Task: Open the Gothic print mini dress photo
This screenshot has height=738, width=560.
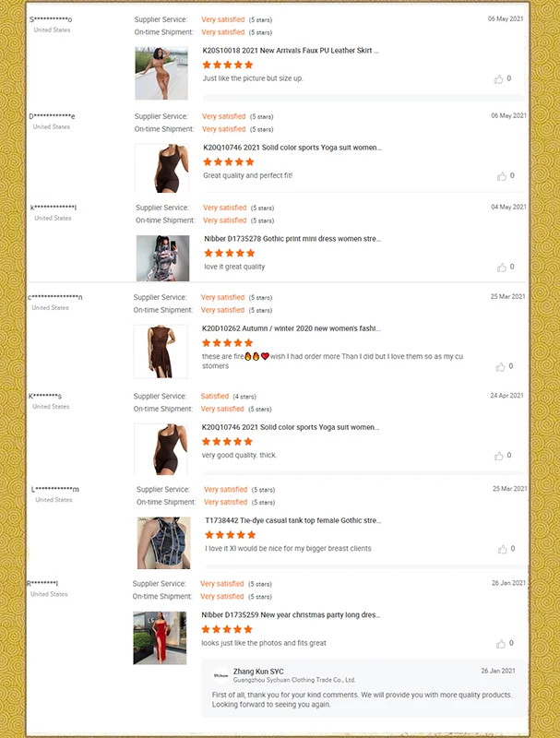Action: coord(162,258)
